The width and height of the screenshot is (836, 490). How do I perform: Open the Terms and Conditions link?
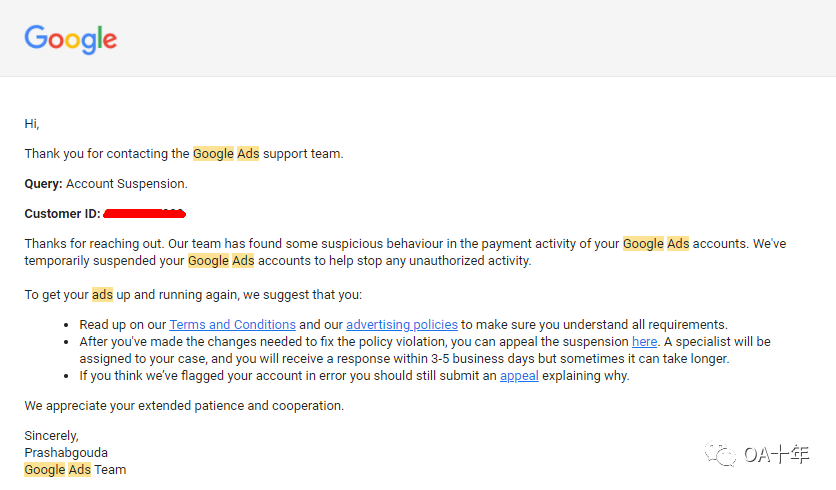coord(232,325)
